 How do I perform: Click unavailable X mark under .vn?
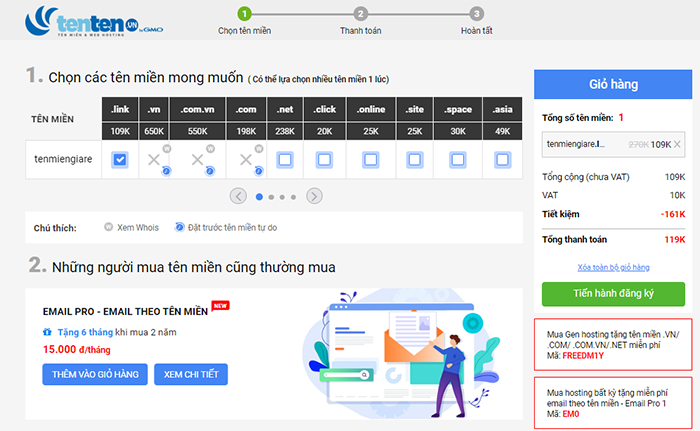pos(154,159)
